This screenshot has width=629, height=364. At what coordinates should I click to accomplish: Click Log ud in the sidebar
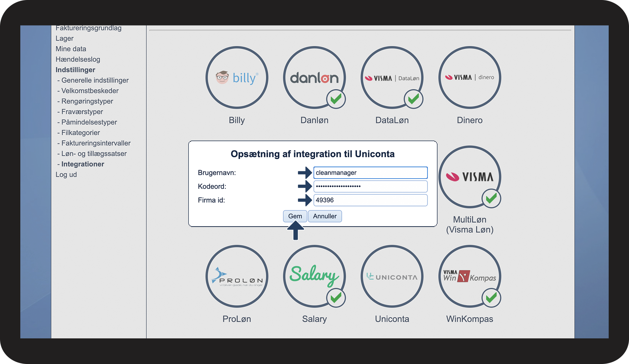pyautogui.click(x=66, y=175)
